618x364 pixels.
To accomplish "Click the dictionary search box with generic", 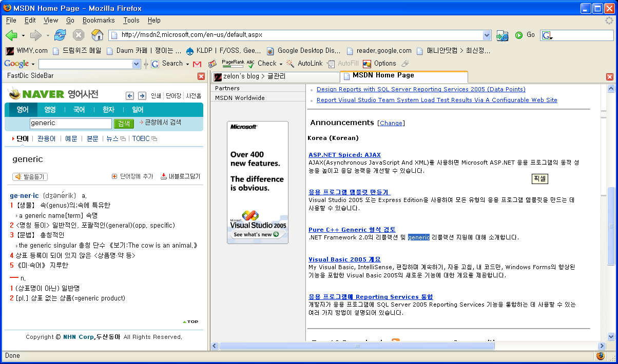I will click(x=70, y=124).
